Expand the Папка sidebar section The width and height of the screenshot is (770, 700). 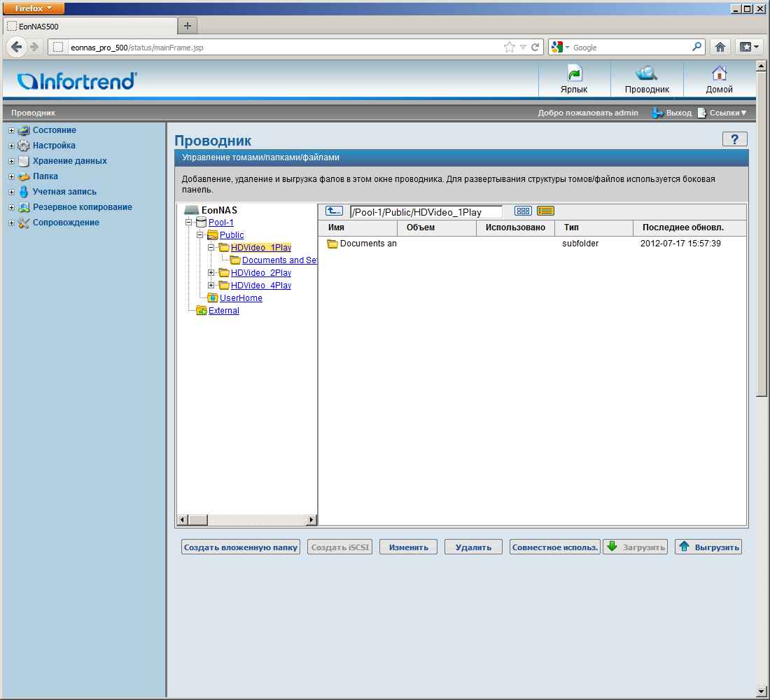point(11,176)
